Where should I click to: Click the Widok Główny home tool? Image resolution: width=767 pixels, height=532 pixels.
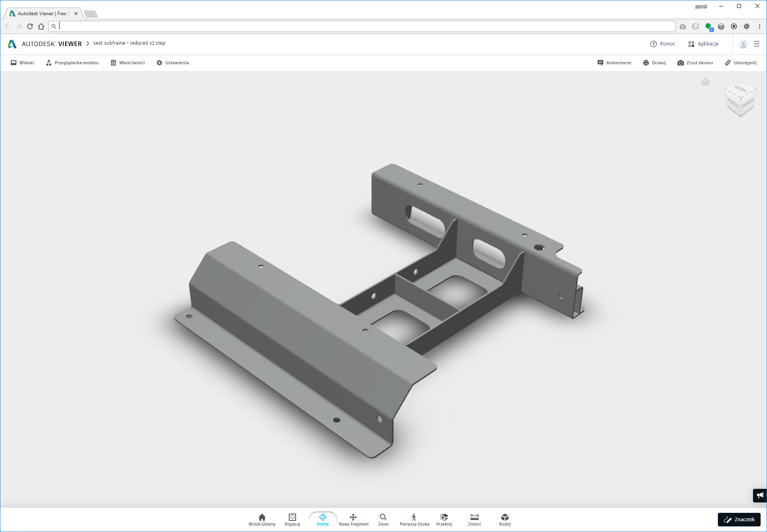[x=262, y=519]
